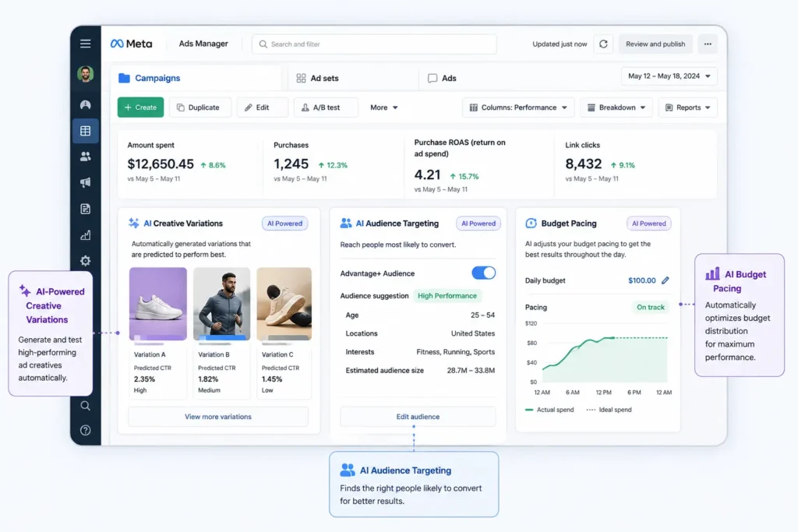Click the AI Powered badge on Creative Variations

(285, 224)
